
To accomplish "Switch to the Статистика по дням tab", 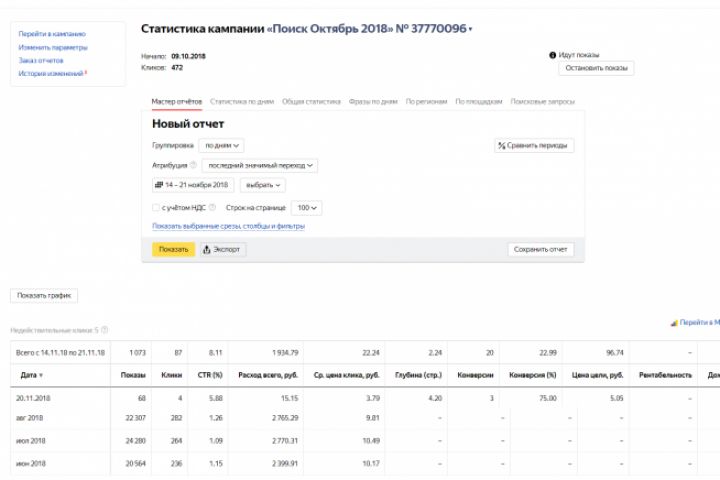I will [x=242, y=101].
